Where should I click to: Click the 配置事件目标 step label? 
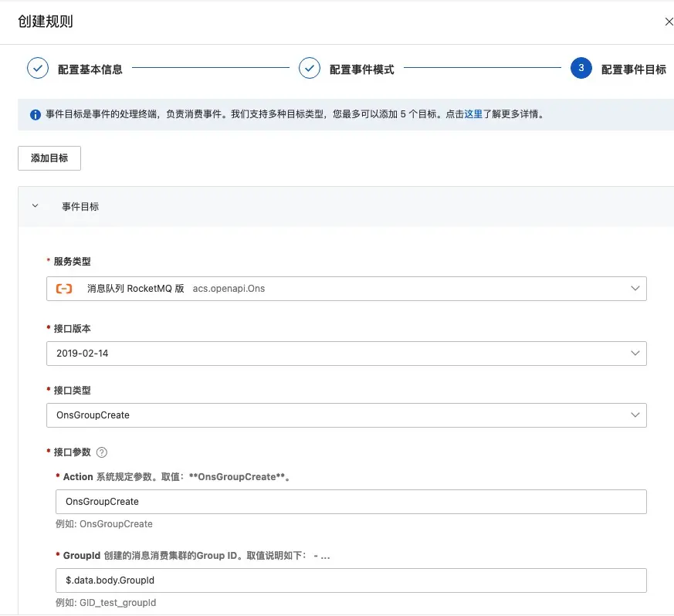[x=634, y=69]
